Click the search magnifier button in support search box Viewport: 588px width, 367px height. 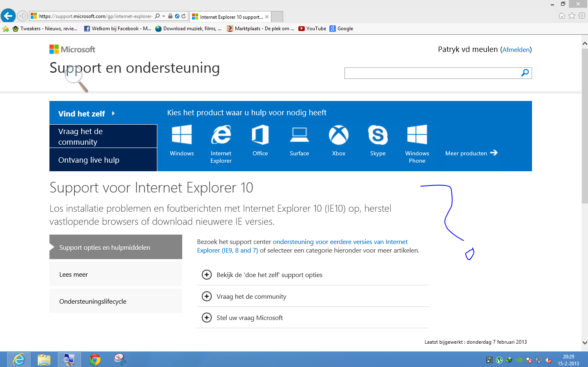[525, 73]
